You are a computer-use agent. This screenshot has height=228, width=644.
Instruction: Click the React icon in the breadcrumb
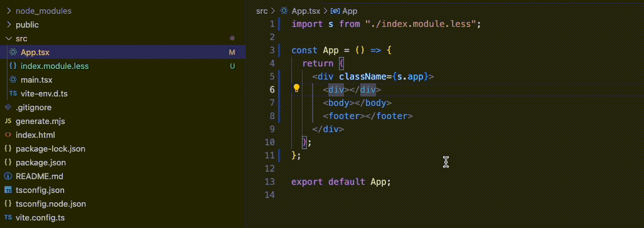tap(284, 11)
